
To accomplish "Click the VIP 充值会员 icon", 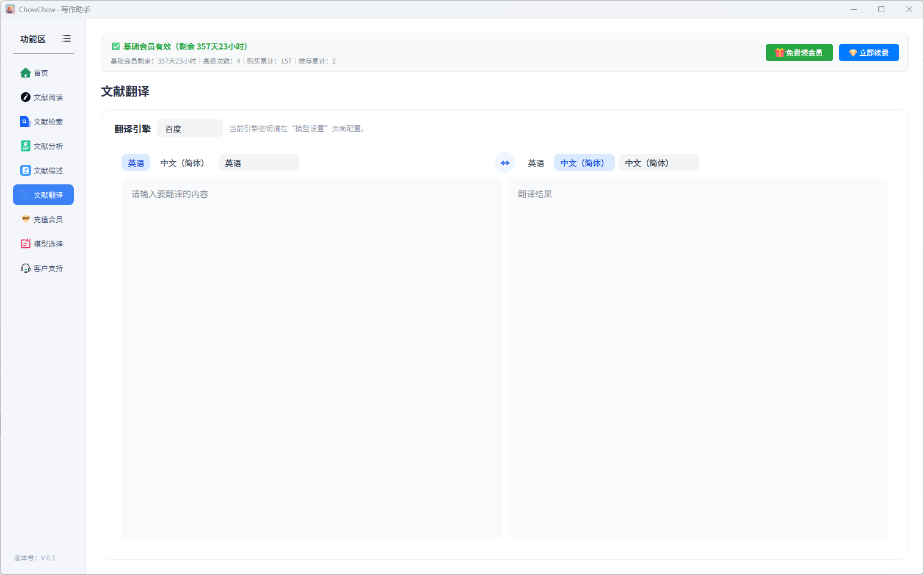I will 25,219.
